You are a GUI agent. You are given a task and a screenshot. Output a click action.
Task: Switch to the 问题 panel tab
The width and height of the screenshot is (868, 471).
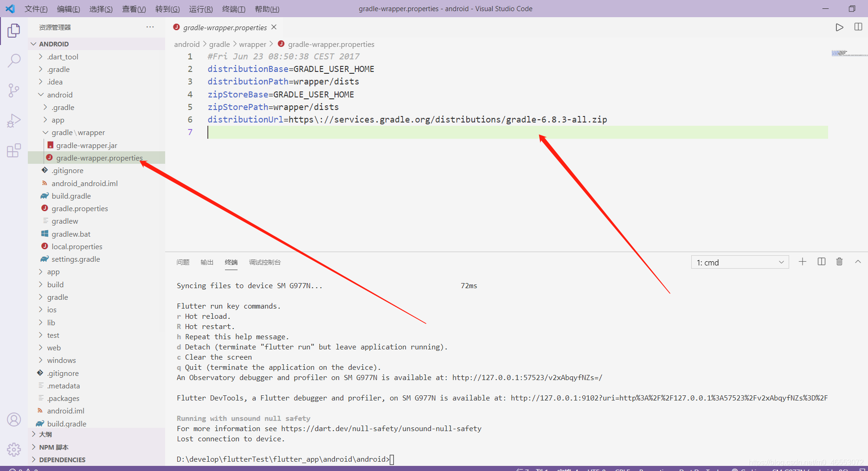(183, 262)
